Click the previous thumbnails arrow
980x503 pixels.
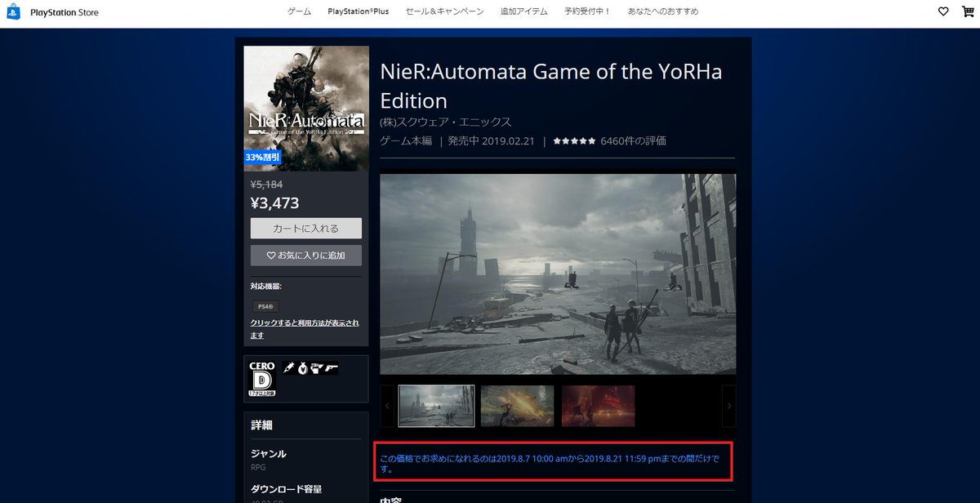[386, 406]
